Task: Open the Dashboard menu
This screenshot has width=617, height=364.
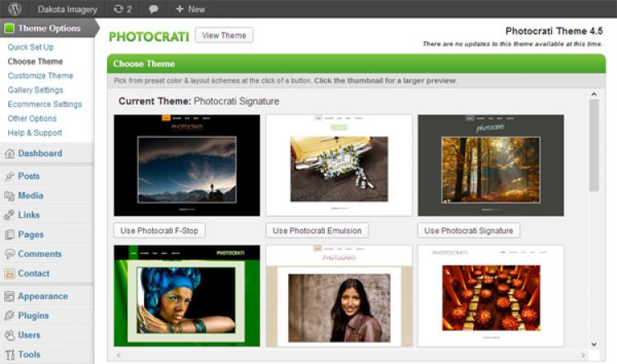Action: (x=40, y=154)
